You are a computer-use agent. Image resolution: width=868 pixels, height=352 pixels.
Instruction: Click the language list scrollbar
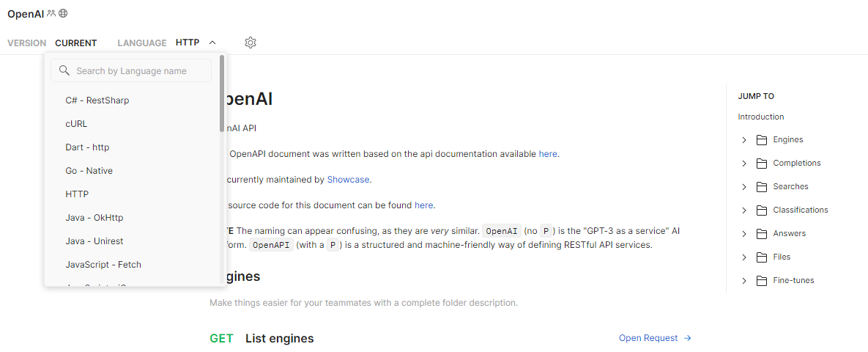[222, 93]
